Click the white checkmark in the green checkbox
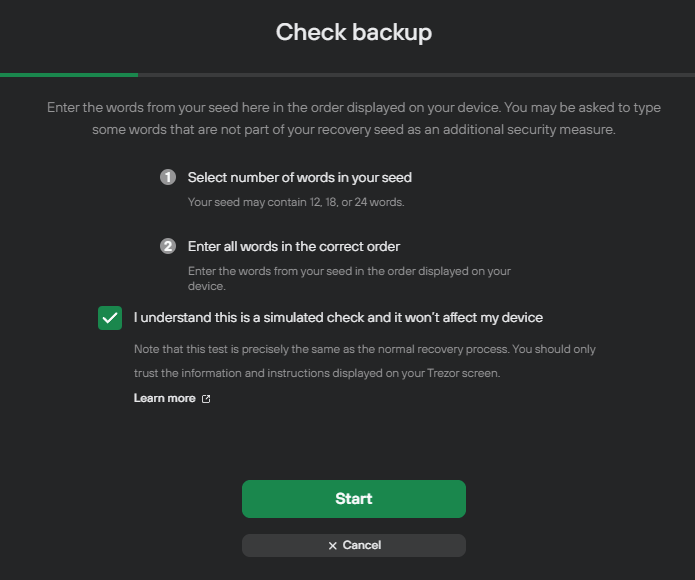 (110, 318)
